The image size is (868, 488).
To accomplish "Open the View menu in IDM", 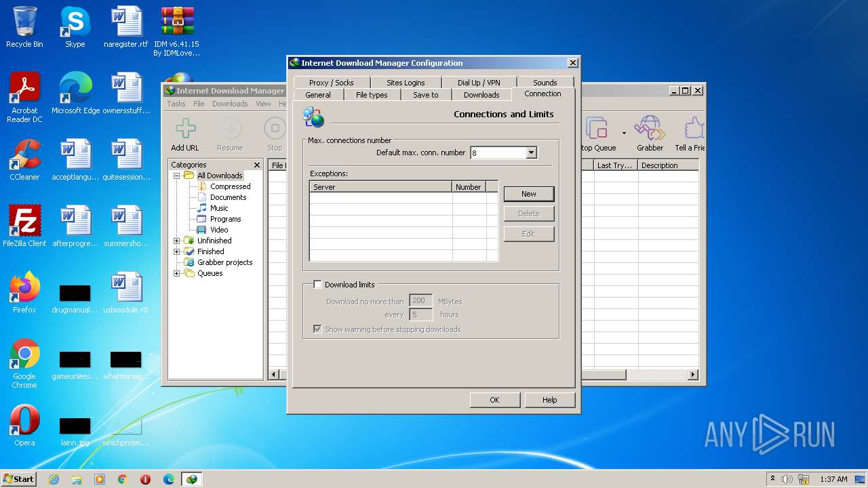I will [263, 104].
